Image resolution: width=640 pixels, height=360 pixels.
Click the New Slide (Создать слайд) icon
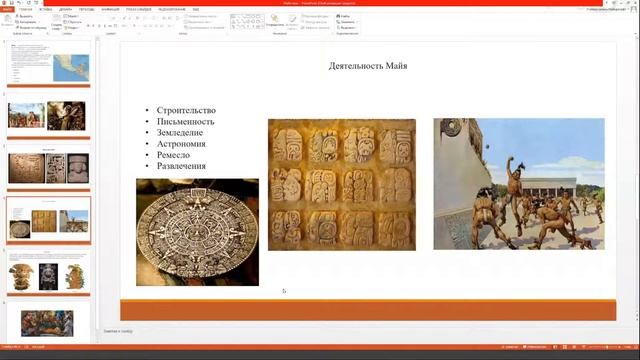(56, 18)
